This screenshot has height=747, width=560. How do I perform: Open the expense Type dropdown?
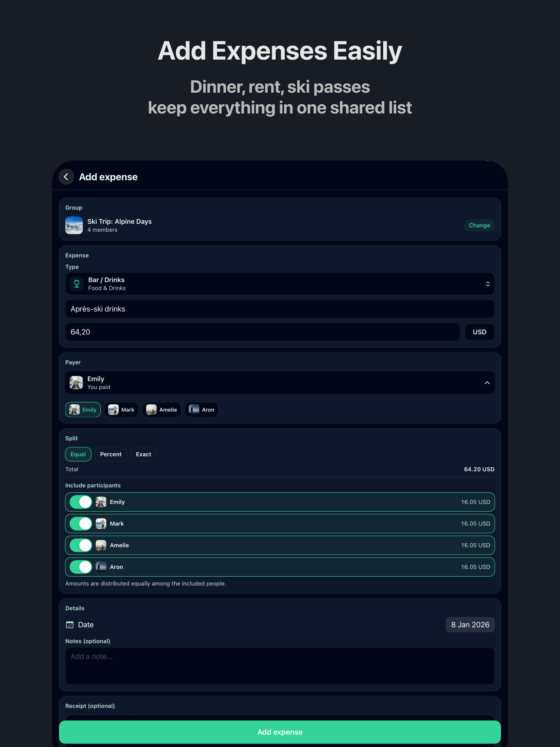280,284
